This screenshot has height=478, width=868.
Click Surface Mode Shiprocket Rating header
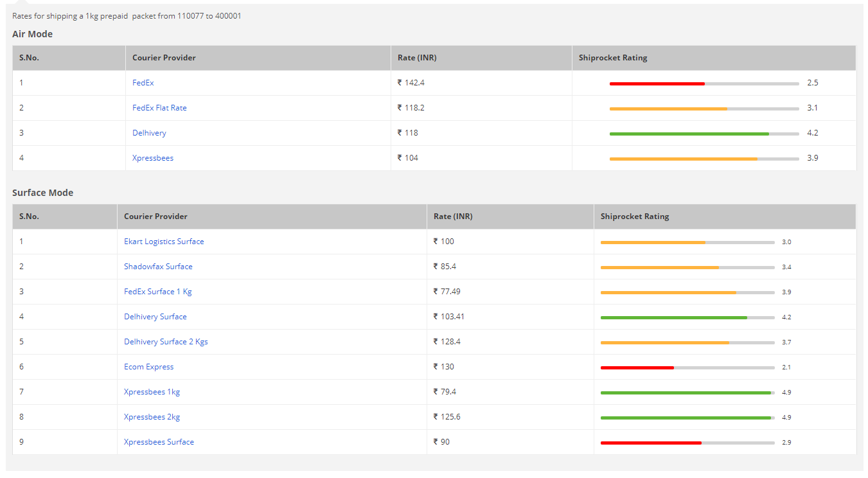[725, 217]
